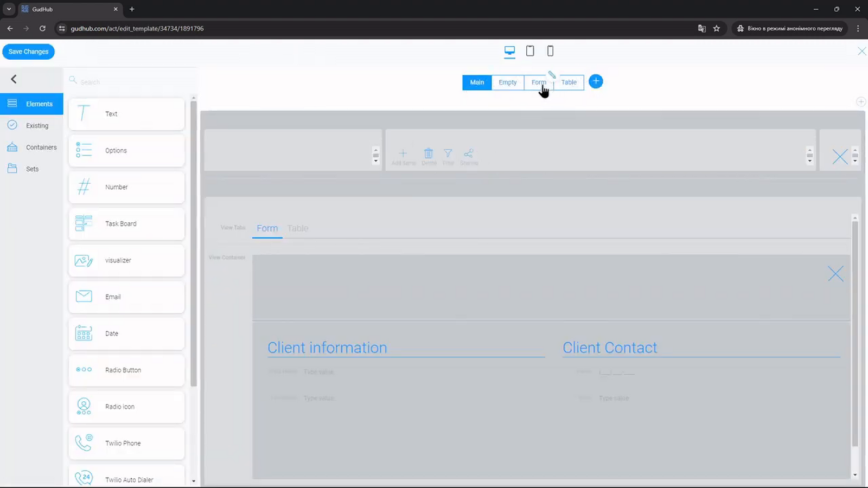Add a new view with plus button

click(x=596, y=81)
